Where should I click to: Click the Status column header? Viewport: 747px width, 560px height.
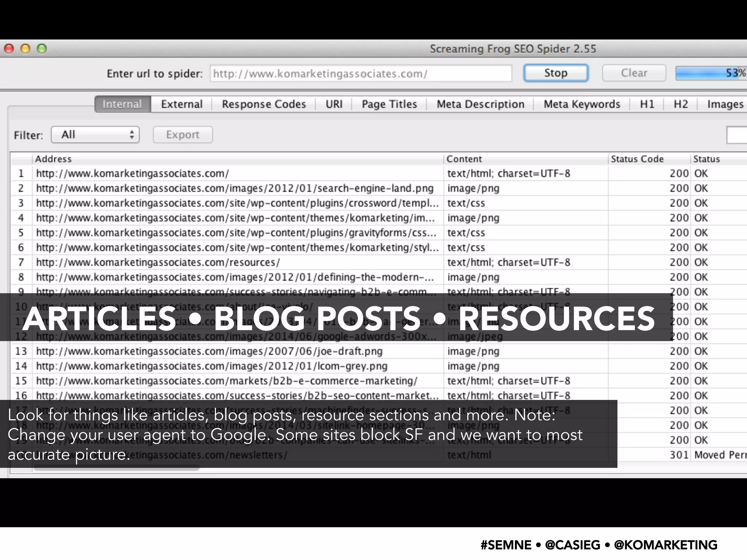719,159
